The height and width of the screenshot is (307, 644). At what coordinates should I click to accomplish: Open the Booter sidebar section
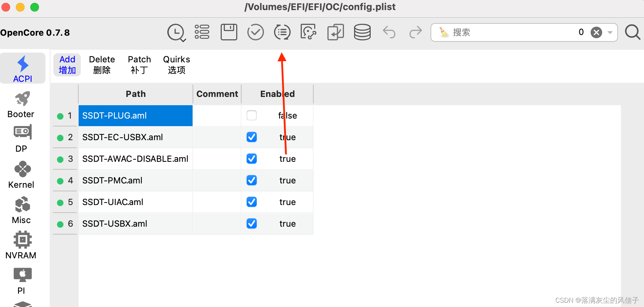point(21,104)
